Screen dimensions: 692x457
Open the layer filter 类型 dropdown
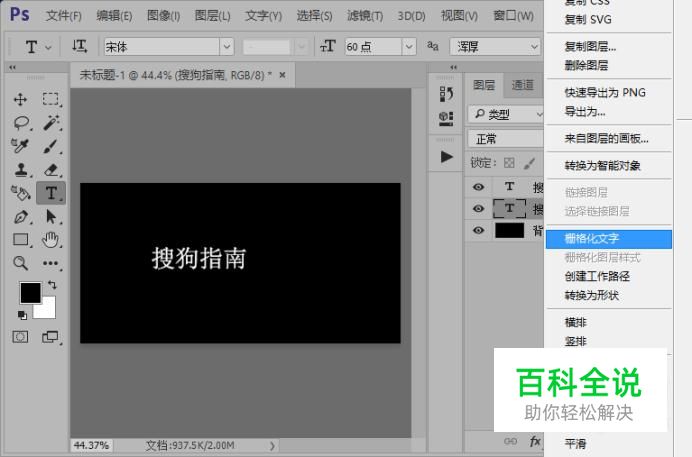pos(506,115)
